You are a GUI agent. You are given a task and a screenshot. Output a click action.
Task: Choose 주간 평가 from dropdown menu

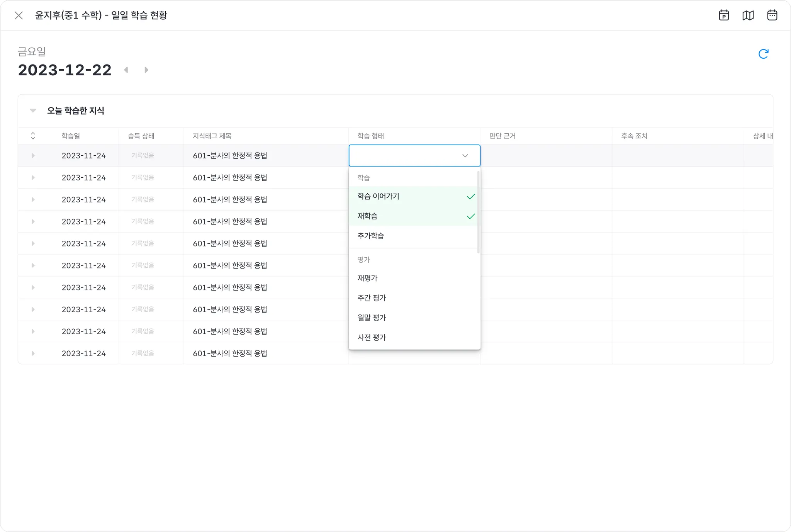pos(372,298)
